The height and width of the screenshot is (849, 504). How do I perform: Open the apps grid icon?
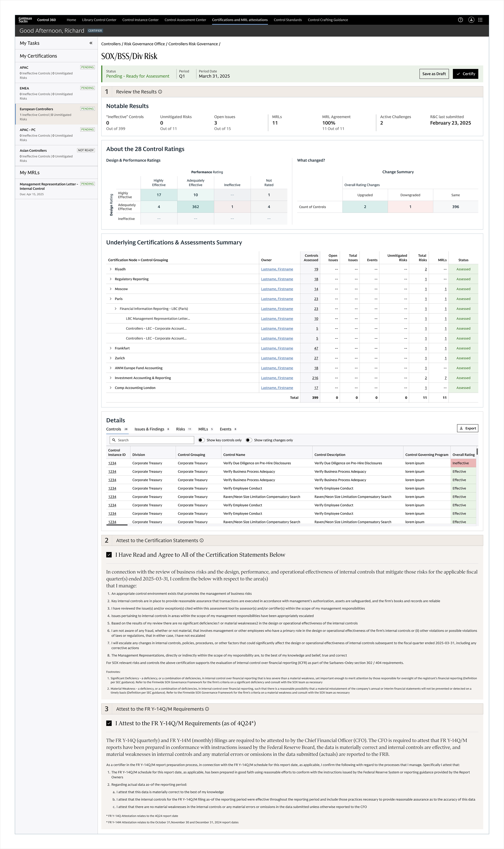480,20
